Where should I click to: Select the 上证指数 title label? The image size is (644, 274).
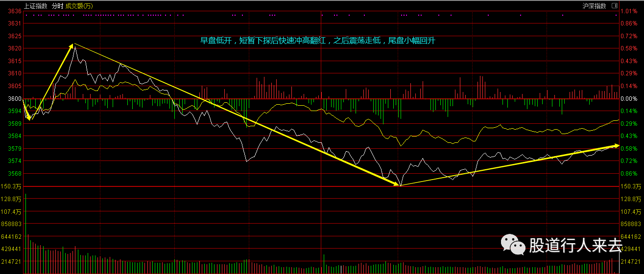coord(35,6)
